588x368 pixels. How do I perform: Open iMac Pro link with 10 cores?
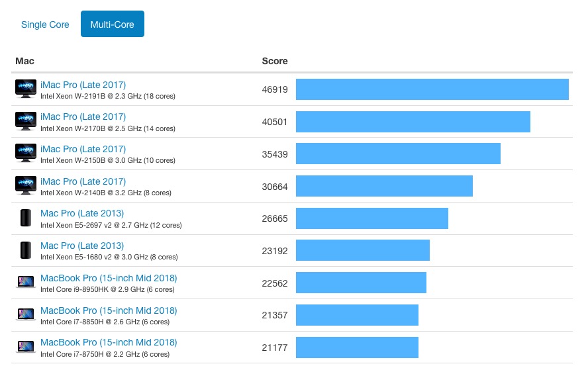(83, 149)
